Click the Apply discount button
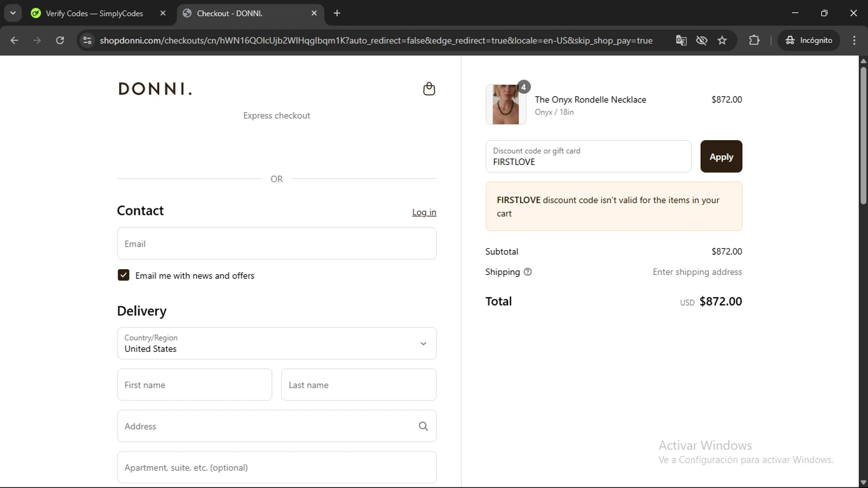Screen dimensions: 868x488 click(x=721, y=156)
